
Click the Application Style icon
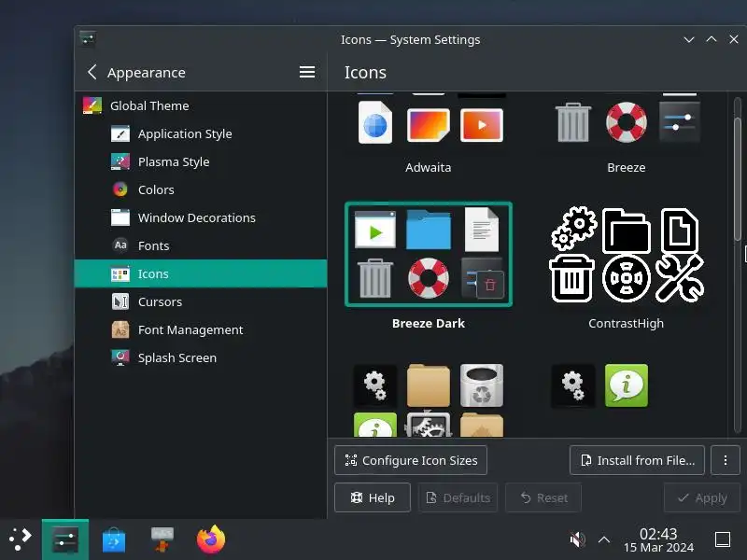(x=120, y=133)
